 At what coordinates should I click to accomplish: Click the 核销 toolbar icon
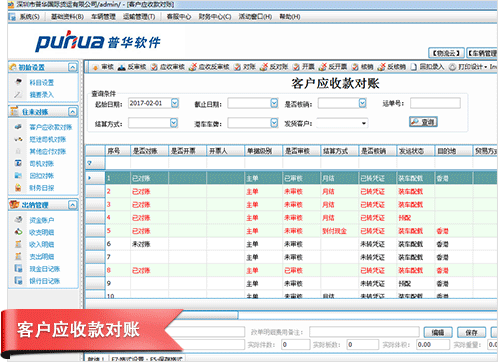(355, 67)
